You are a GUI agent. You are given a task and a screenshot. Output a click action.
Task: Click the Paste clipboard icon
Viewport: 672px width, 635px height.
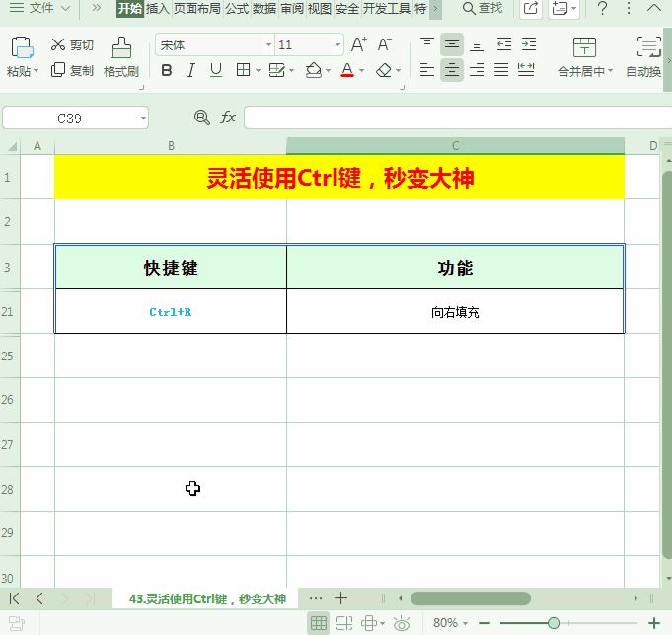pyautogui.click(x=23, y=47)
